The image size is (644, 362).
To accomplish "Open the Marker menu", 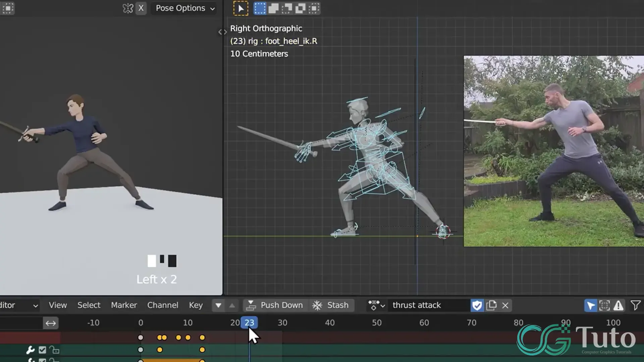I will point(124,305).
